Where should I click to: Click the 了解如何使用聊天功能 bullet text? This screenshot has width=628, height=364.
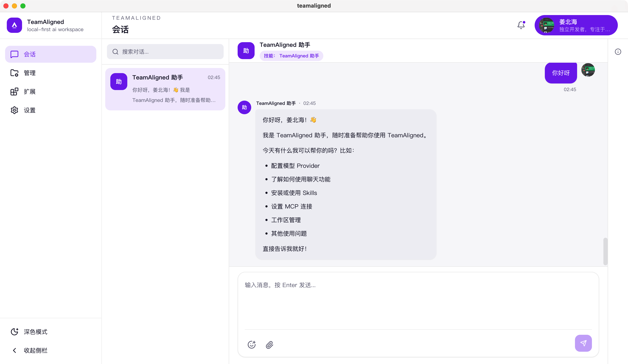coord(301,179)
